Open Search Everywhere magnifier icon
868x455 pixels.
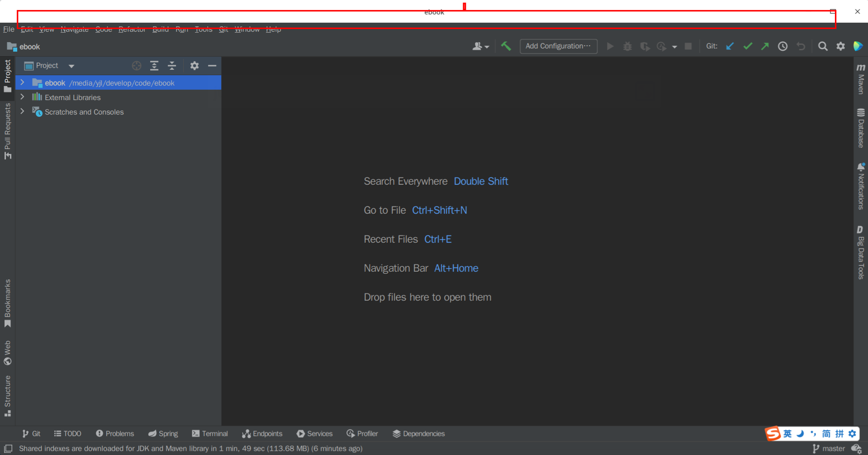(x=823, y=46)
